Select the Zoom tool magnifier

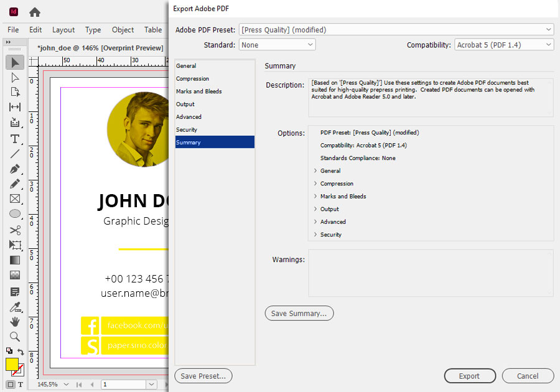pos(15,336)
